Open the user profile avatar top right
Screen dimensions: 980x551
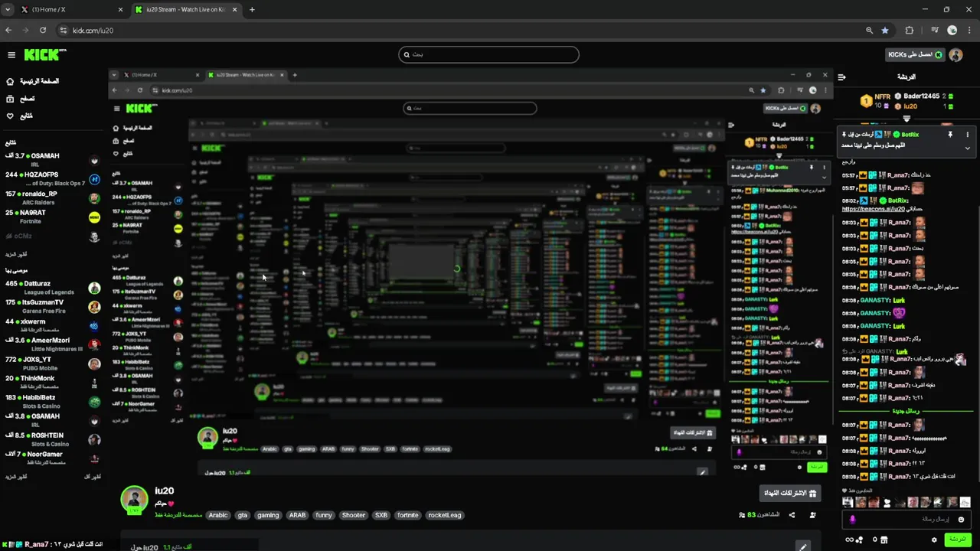click(x=955, y=54)
